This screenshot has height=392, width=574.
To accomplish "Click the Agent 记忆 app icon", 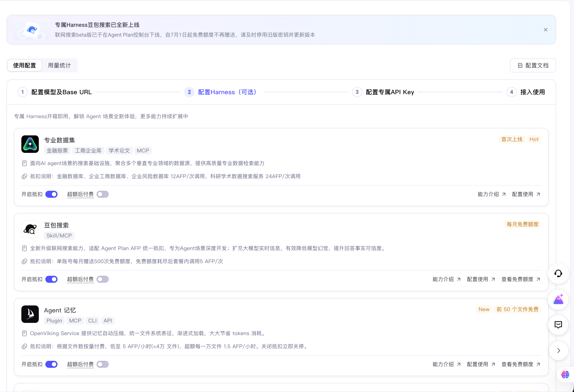I will point(30,314).
